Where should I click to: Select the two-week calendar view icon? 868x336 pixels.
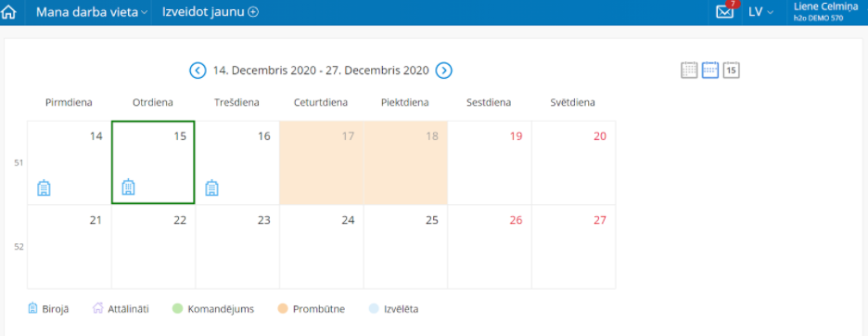click(x=710, y=71)
